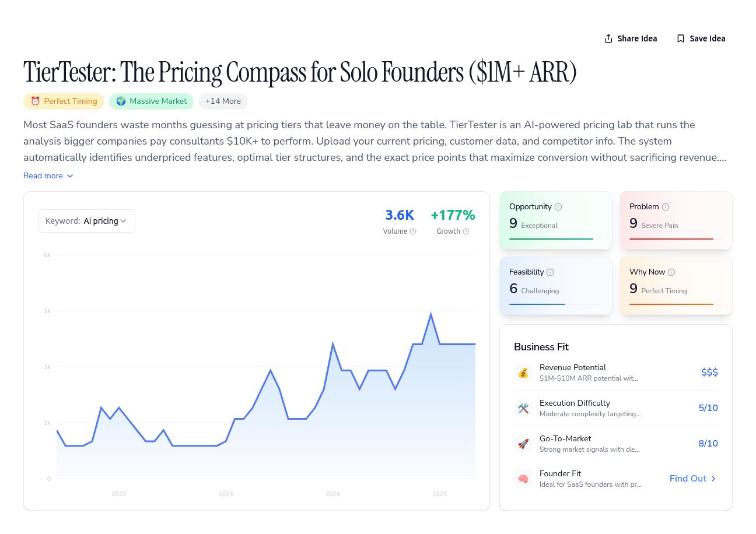Open the Why Now info icon

coord(671,272)
